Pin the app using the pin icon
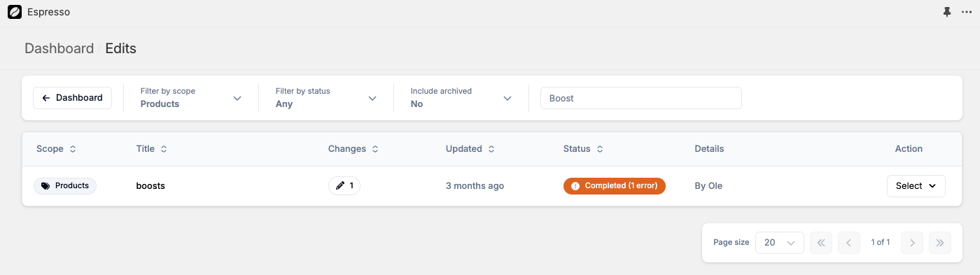 click(x=948, y=12)
